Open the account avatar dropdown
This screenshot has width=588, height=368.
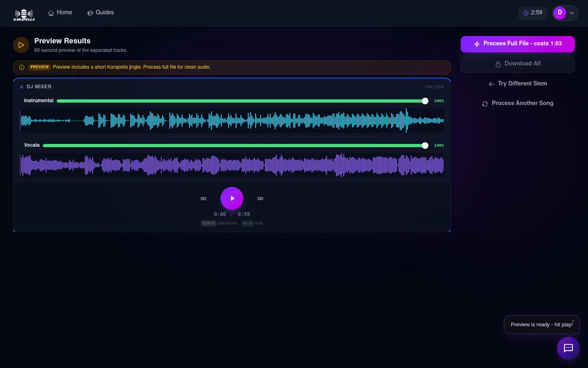(565, 13)
